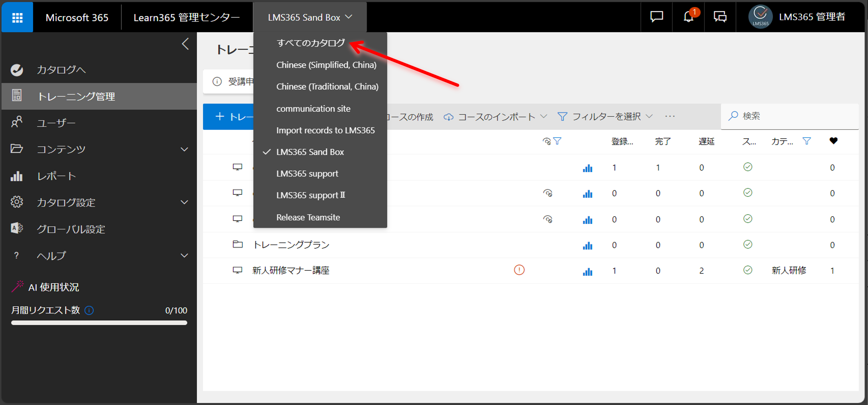
Task: Click info icon beside 月間リクエスト数
Action: (89, 310)
